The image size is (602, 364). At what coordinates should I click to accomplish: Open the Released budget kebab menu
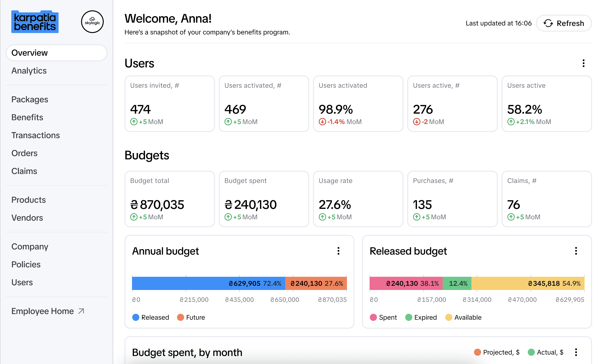click(576, 251)
